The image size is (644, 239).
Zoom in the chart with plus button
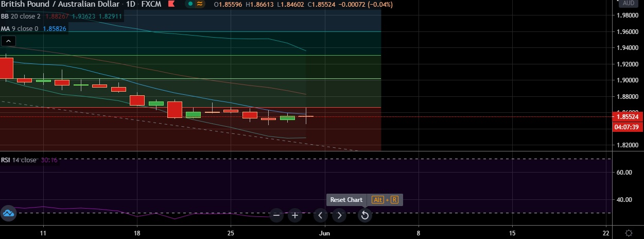(x=294, y=215)
